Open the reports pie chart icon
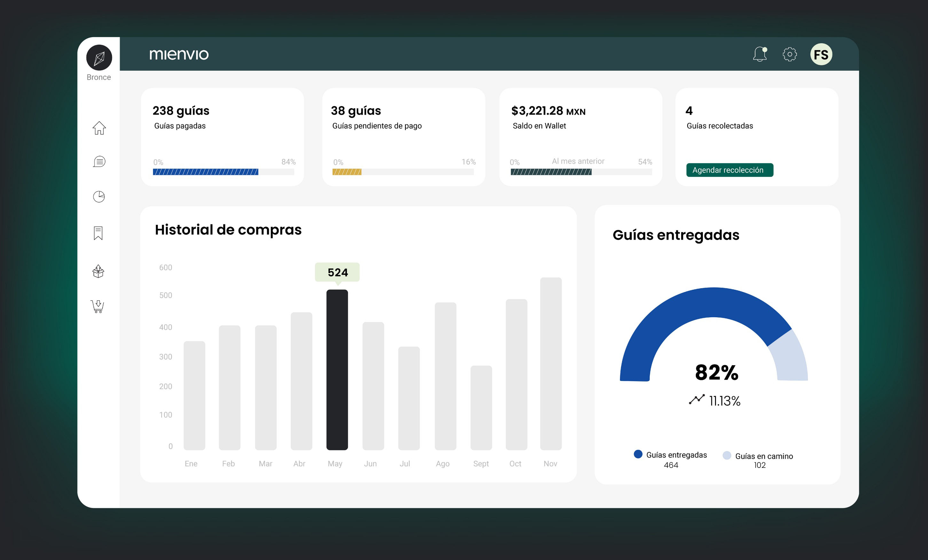Viewport: 928px width, 560px height. click(99, 196)
